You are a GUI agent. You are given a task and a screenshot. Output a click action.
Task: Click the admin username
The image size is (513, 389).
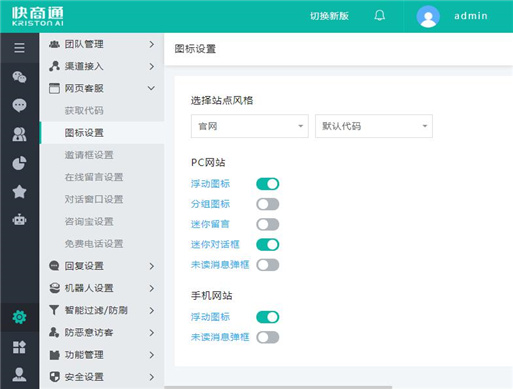click(x=471, y=16)
